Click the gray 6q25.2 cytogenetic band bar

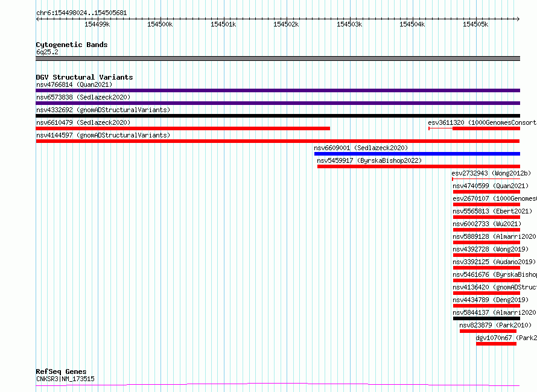(278, 58)
